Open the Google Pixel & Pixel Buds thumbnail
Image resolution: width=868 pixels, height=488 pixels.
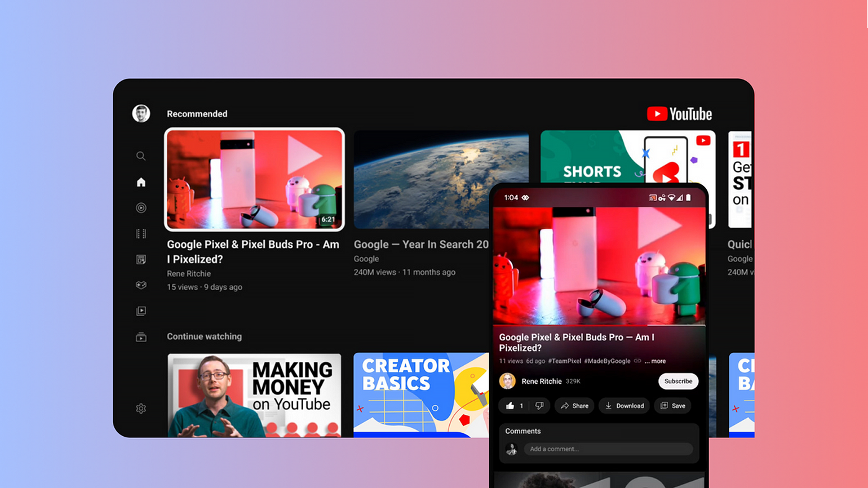pyautogui.click(x=254, y=180)
